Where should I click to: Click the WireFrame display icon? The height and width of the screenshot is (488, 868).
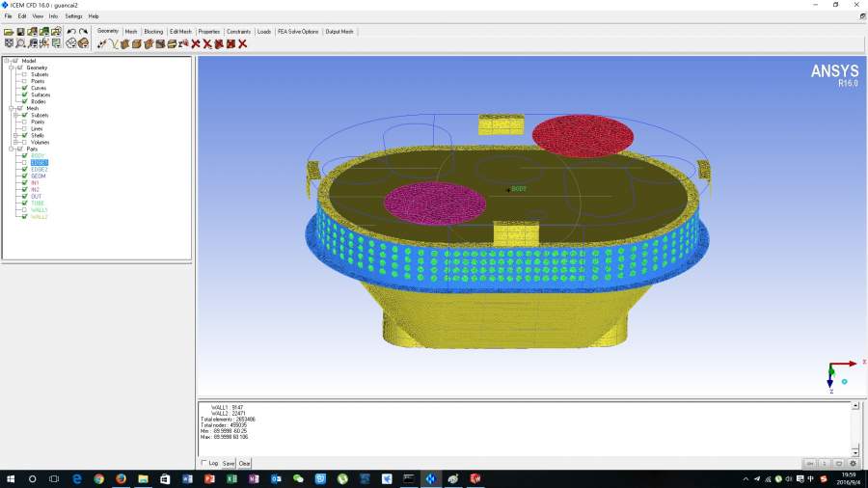pyautogui.click(x=71, y=43)
